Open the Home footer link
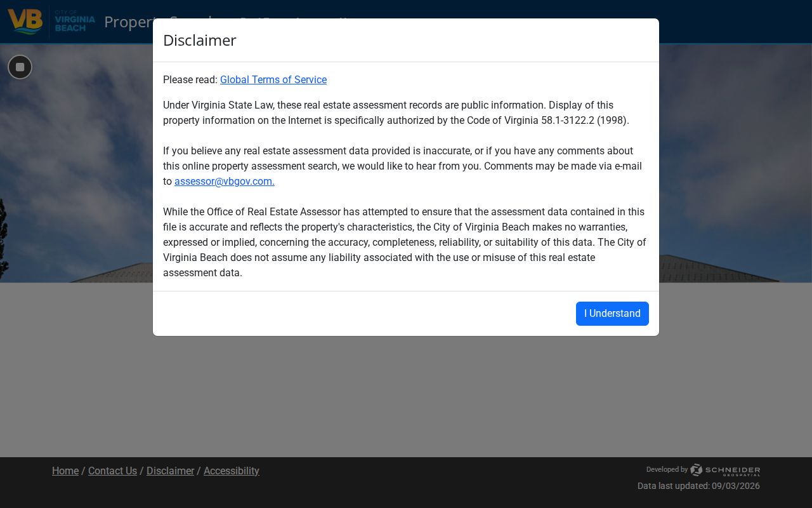The width and height of the screenshot is (812, 508). coord(65,471)
